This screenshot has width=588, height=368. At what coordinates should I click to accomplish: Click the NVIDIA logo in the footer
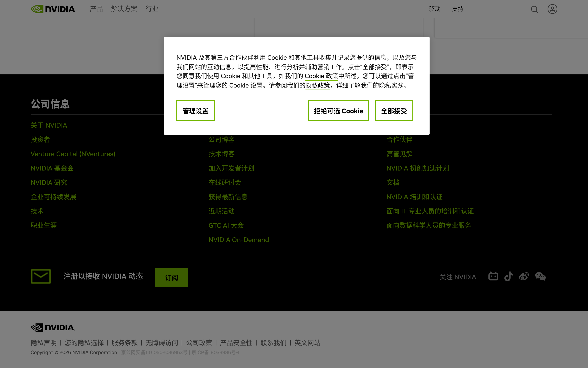point(53,328)
